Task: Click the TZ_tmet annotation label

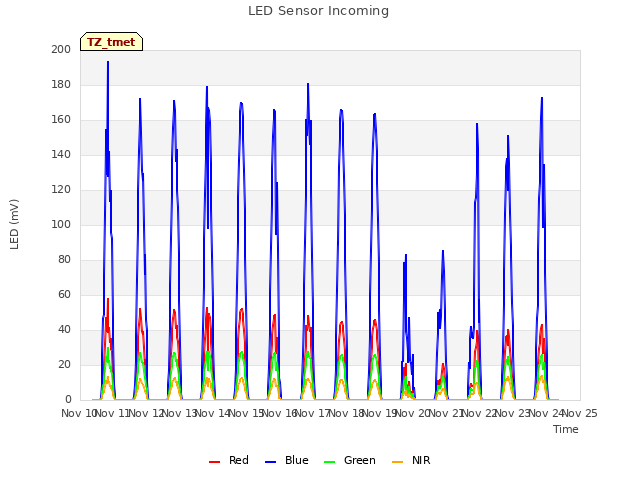Action: [111, 42]
